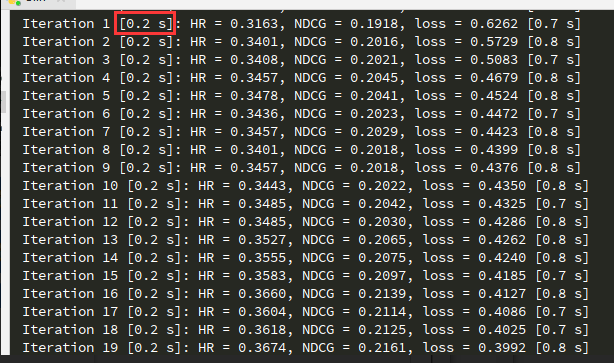Click the loss value 0.5083
The width and height of the screenshot is (614, 363).
click(494, 60)
